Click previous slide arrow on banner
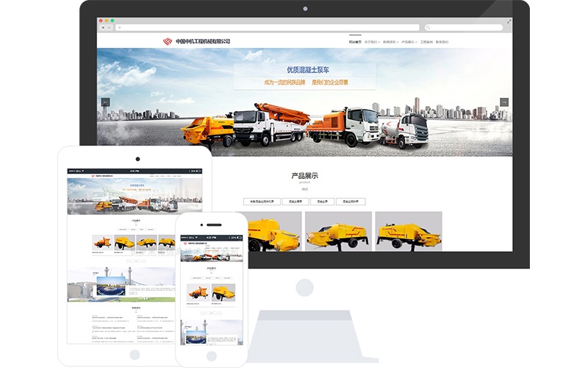 (105, 102)
